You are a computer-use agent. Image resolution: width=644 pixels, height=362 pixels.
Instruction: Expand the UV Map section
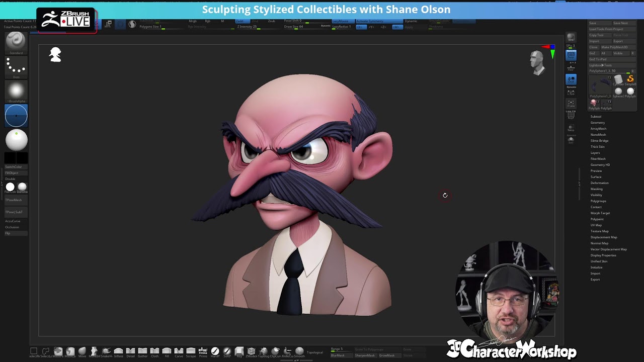596,225
